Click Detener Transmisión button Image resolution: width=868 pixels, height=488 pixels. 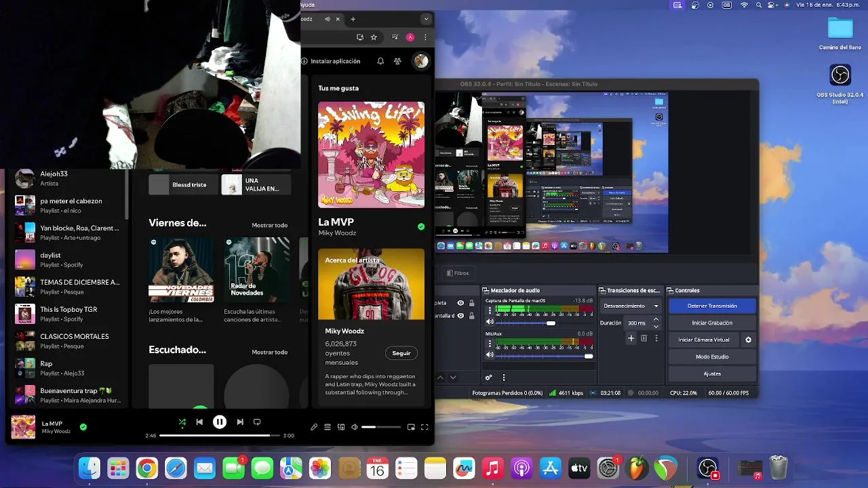pos(712,306)
